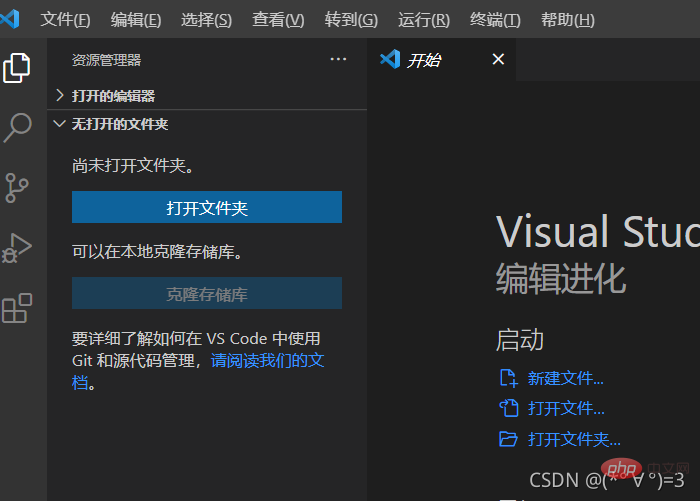700x501 pixels.
Task: Open the 帮助(H) menu
Action: 567,20
